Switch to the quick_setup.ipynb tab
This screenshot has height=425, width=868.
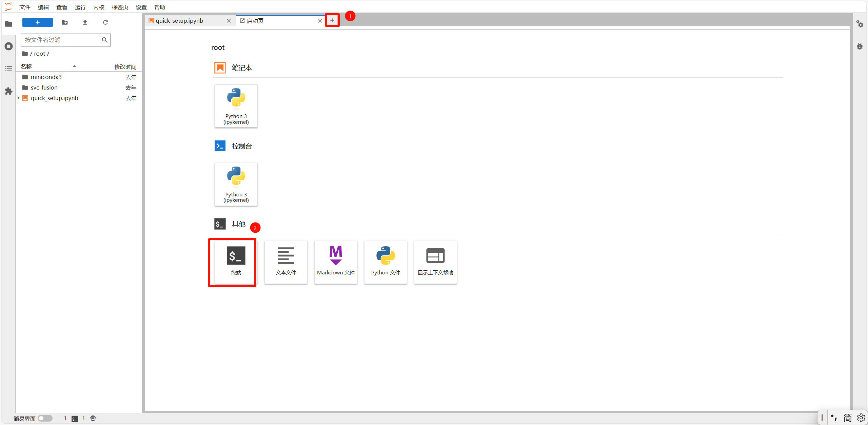(179, 21)
